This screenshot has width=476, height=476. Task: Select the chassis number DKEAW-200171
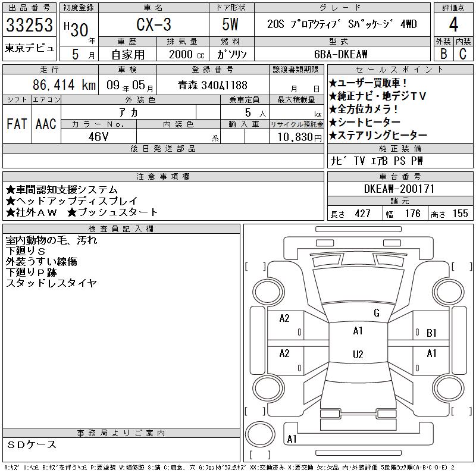click(399, 189)
